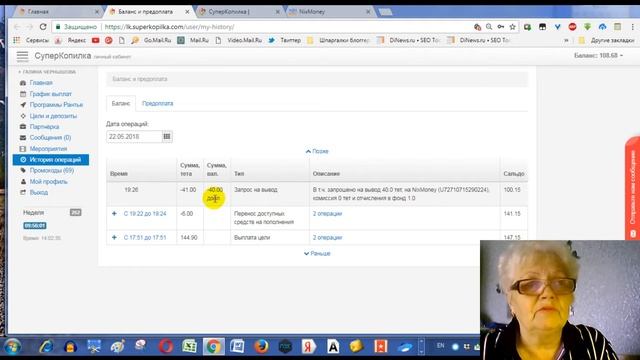Open График выплат in the sidebar
This screenshot has height=360, width=640.
50,94
